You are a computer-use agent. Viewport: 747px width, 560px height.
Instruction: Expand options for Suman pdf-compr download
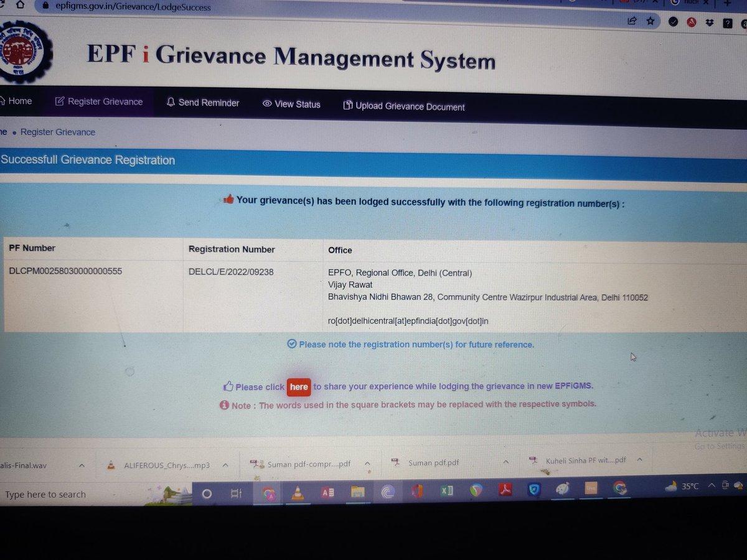[x=368, y=464]
